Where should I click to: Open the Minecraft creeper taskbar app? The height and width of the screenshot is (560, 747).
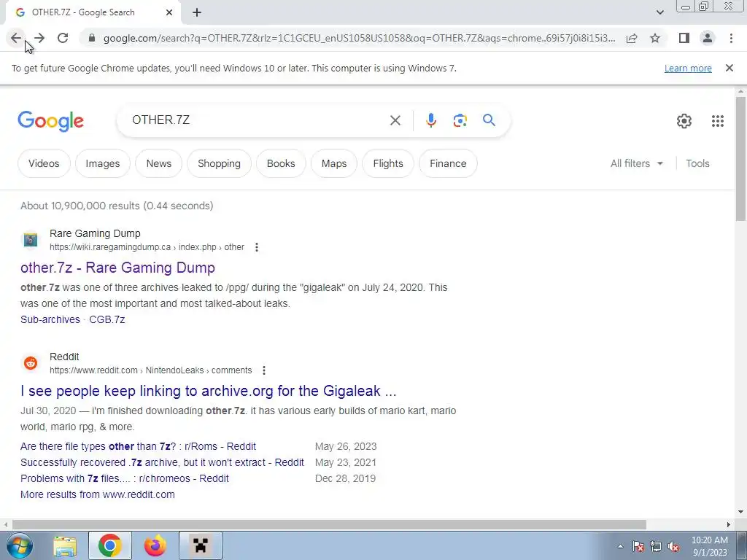coord(201,545)
